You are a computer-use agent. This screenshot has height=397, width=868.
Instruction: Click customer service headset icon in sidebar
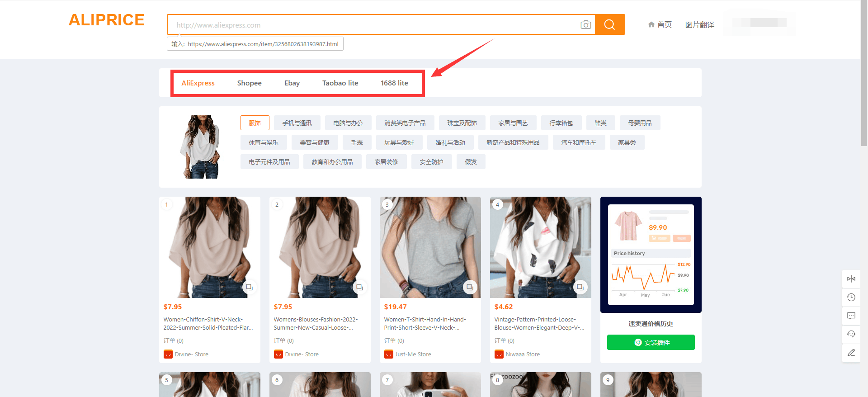tap(851, 334)
